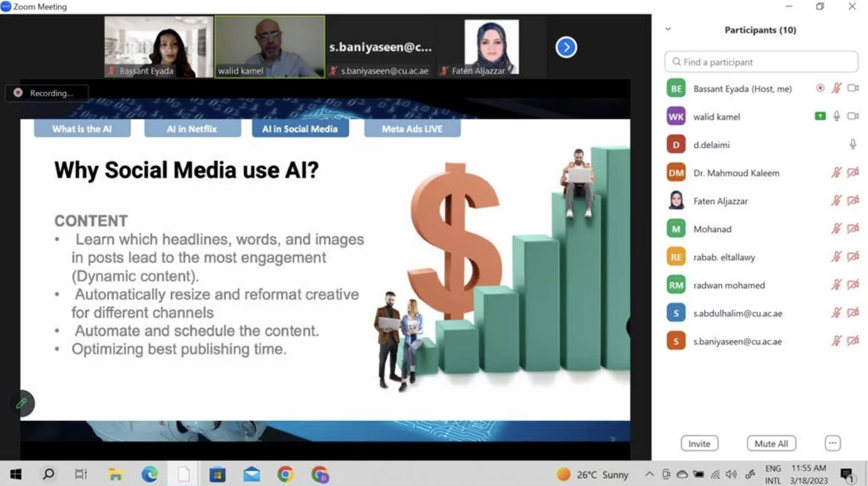Screen dimensions: 868x486
Task: Click Bassant Eyada's video thumbnail
Action: coord(158,47)
